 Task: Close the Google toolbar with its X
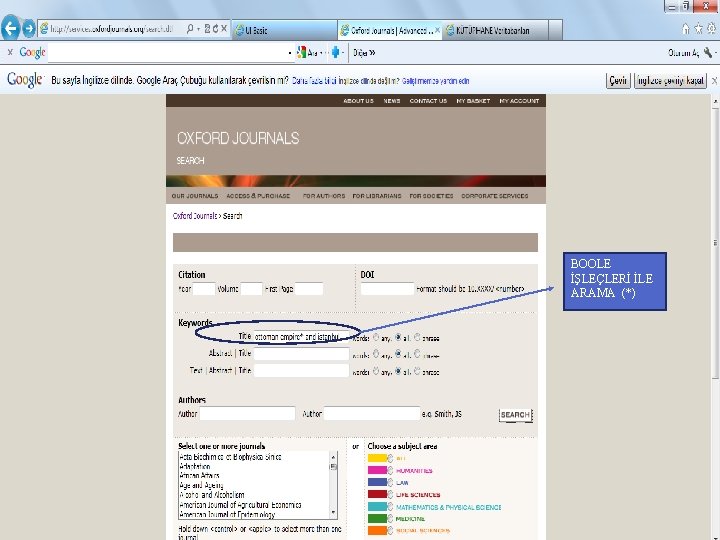click(x=10, y=52)
